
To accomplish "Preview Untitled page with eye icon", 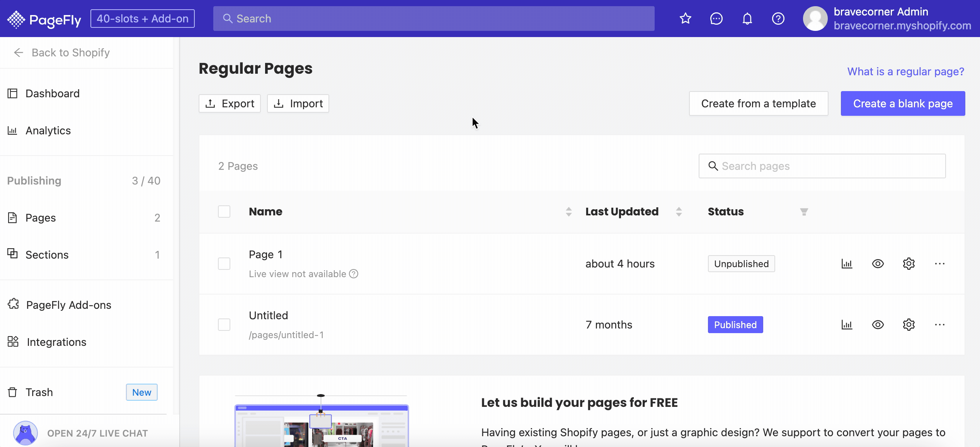I will (x=878, y=325).
